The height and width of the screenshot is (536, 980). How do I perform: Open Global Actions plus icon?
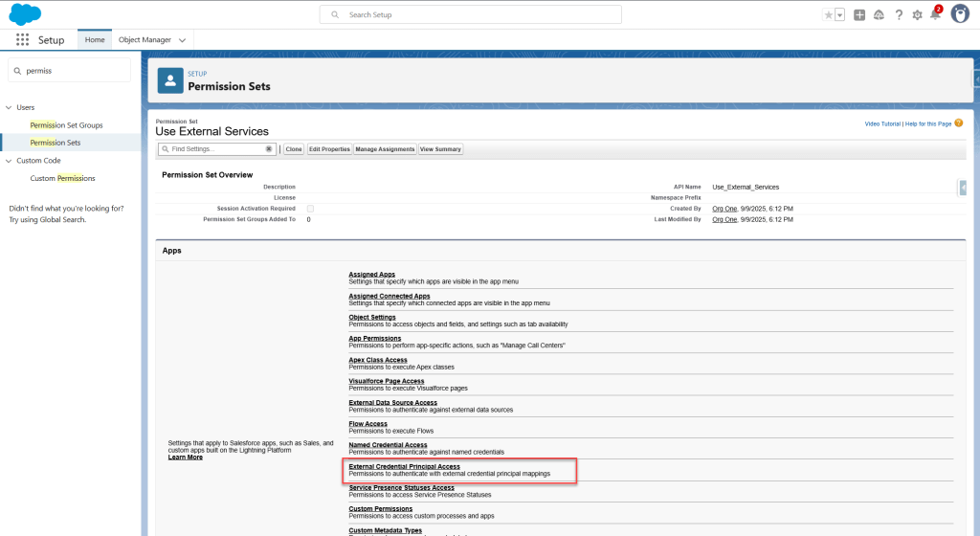[859, 15]
